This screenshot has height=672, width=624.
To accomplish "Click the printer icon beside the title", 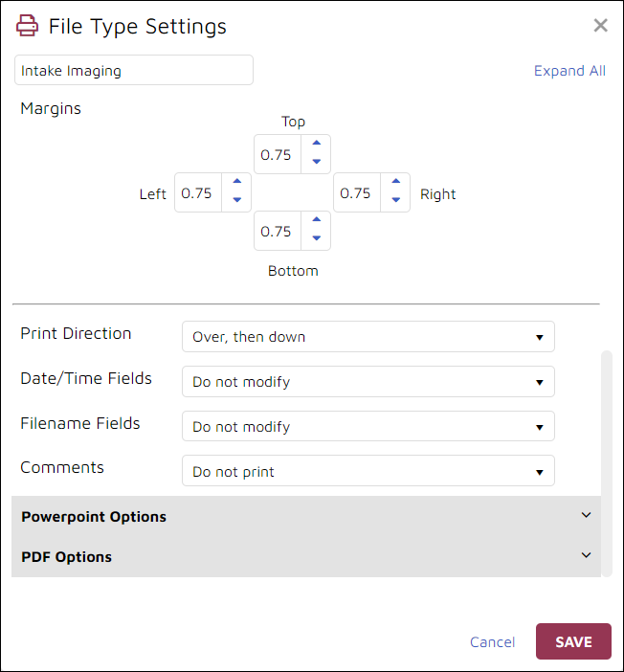I will (27, 26).
